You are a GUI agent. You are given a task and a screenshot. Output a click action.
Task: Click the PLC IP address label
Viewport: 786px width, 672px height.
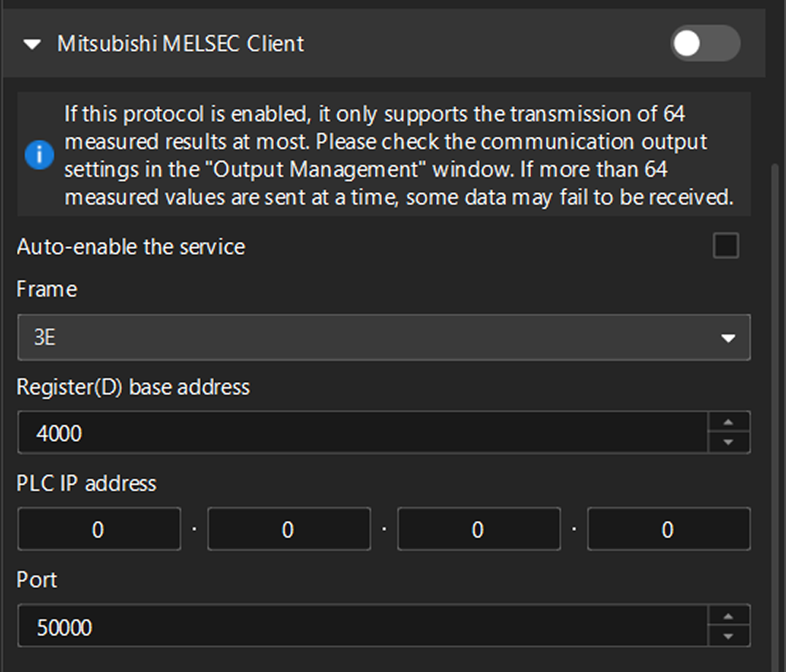(86, 484)
